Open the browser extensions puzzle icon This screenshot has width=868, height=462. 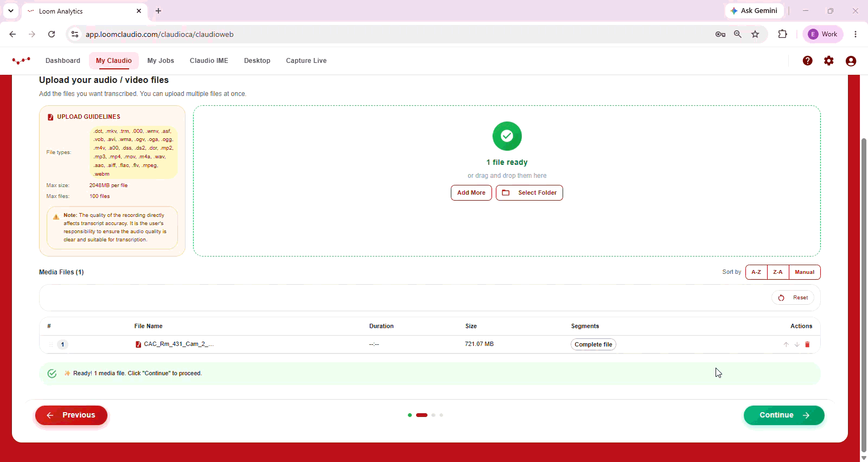[782, 34]
